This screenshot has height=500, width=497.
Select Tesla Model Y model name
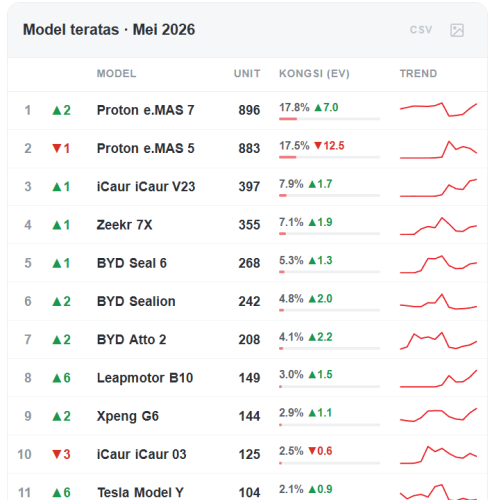coord(140,493)
